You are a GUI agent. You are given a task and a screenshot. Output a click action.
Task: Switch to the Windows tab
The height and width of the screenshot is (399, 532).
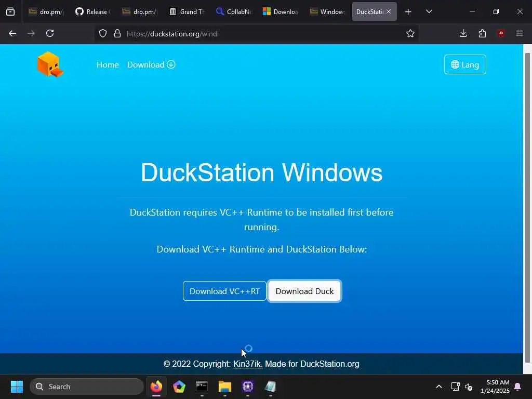pyautogui.click(x=327, y=11)
